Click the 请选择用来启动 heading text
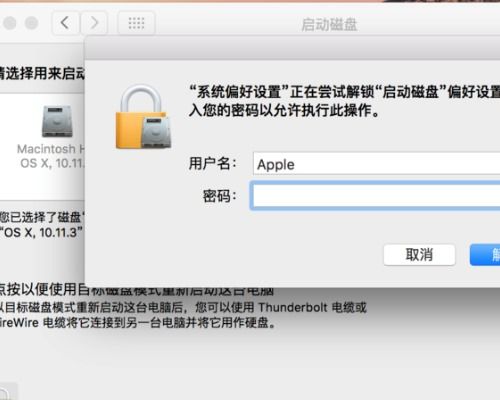The height and width of the screenshot is (400, 500). [42, 73]
